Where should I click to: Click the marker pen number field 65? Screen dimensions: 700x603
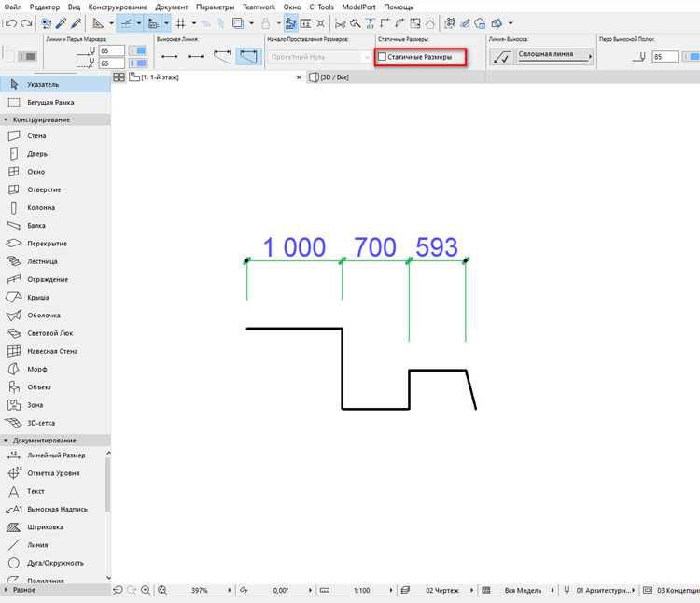click(x=112, y=63)
